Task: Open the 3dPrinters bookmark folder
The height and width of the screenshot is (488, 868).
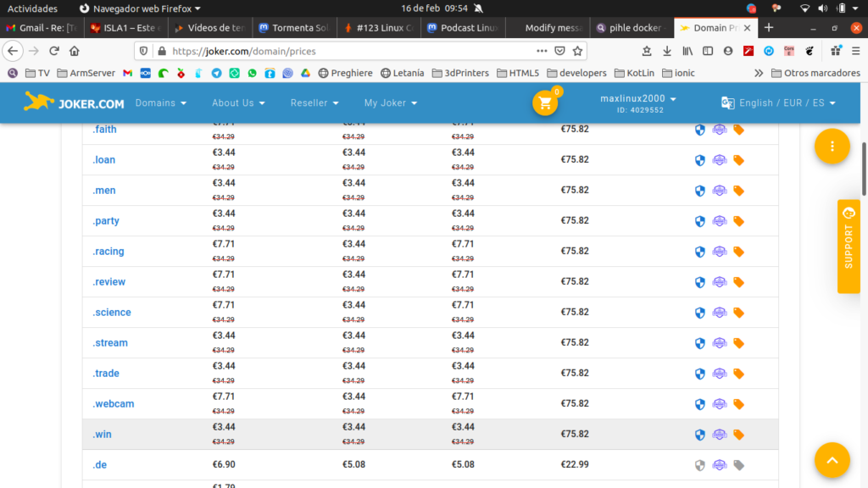Action: tap(460, 73)
